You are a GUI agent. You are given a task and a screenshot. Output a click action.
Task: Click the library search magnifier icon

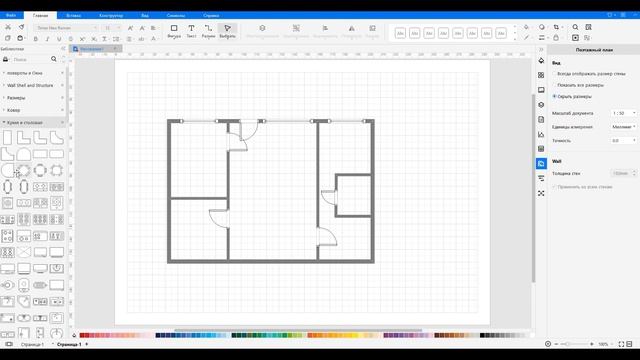point(54,59)
